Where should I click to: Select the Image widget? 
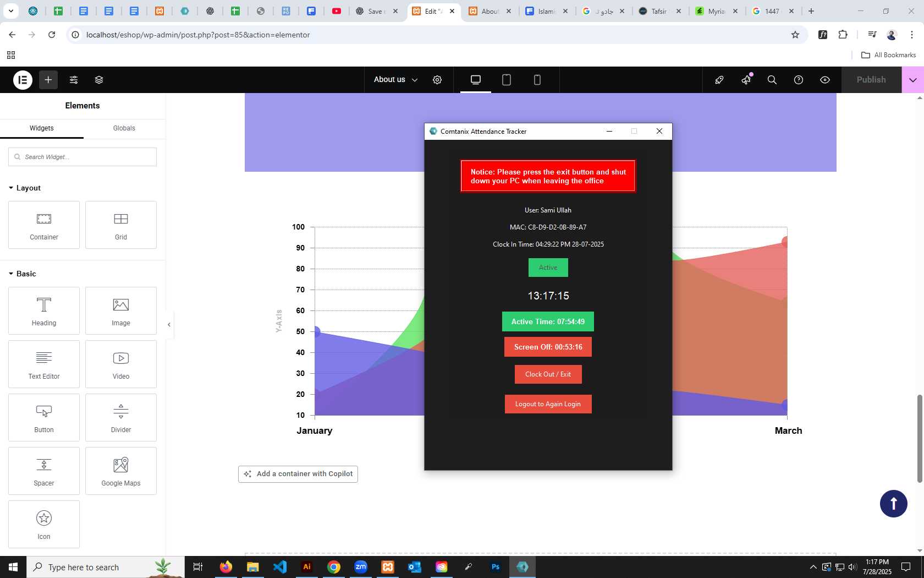click(x=121, y=310)
